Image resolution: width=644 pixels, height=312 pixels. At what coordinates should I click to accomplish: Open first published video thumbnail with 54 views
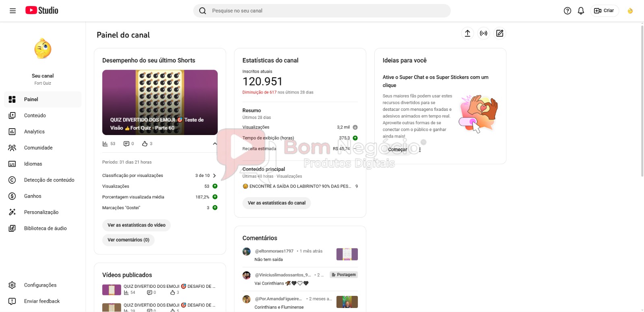pos(111,290)
